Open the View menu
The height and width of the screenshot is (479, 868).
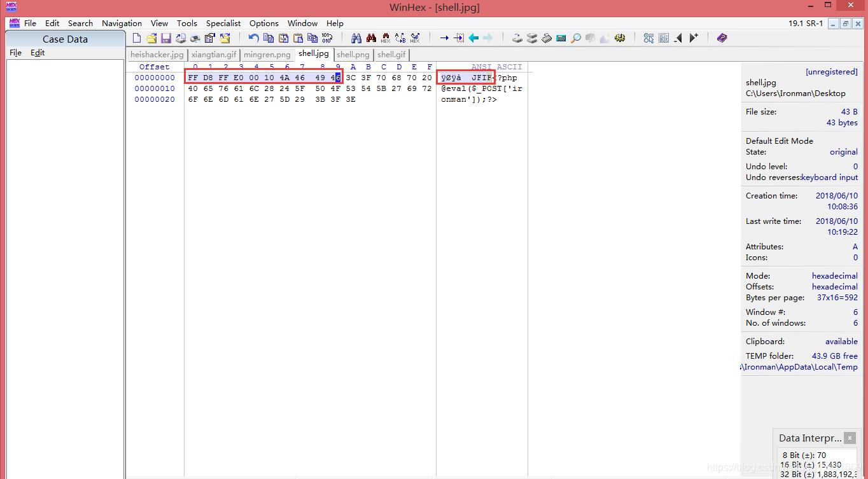point(159,23)
